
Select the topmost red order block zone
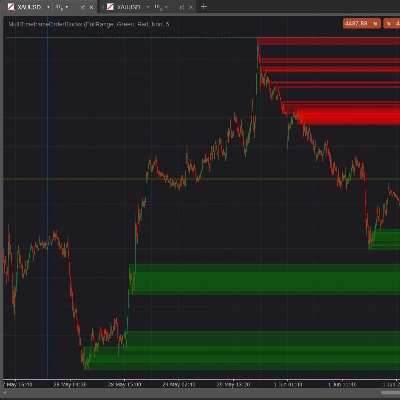[329, 41]
